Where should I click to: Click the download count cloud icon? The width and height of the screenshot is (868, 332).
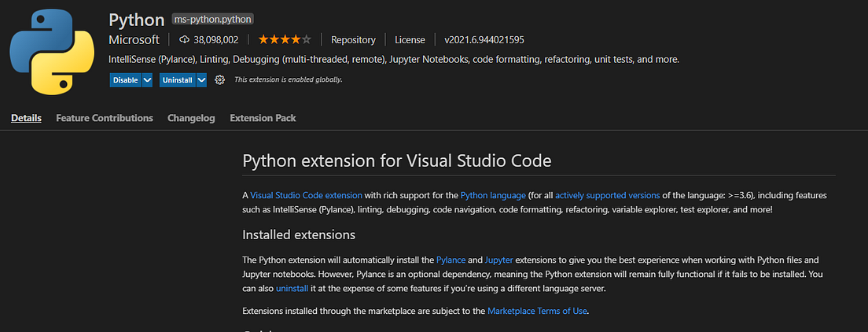point(185,40)
